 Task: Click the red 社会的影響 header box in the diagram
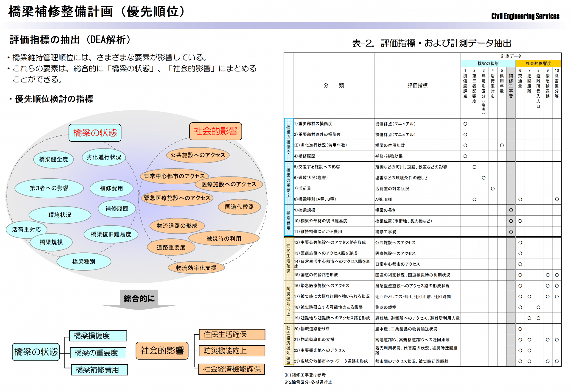[215, 131]
